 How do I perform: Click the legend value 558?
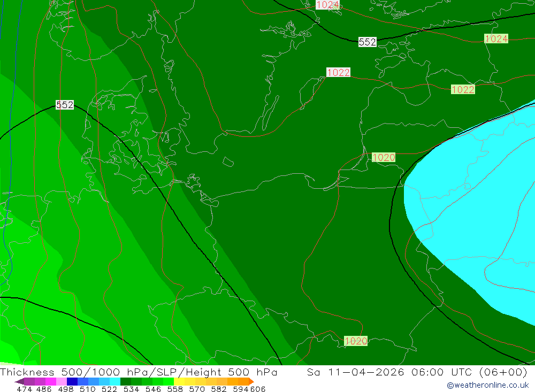[x=175, y=389]
